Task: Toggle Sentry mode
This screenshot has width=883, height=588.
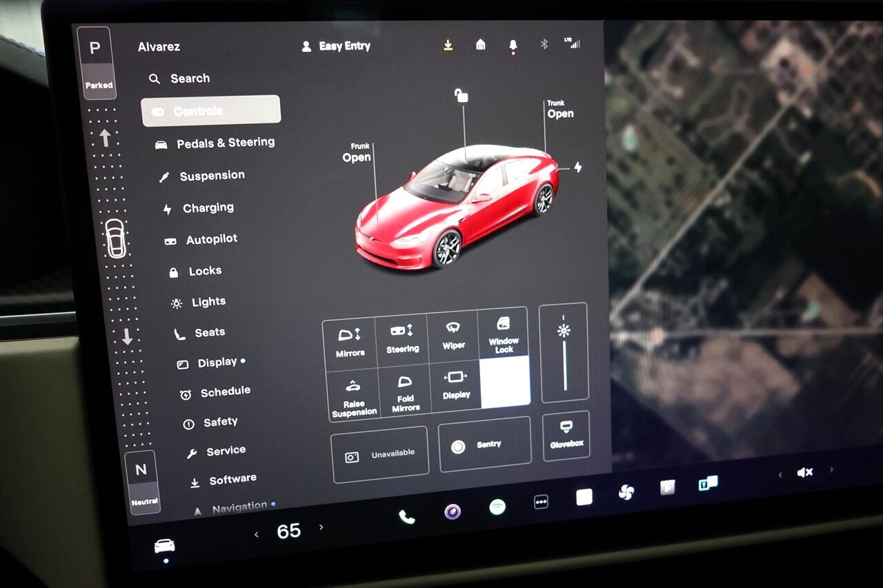Action: (x=484, y=445)
